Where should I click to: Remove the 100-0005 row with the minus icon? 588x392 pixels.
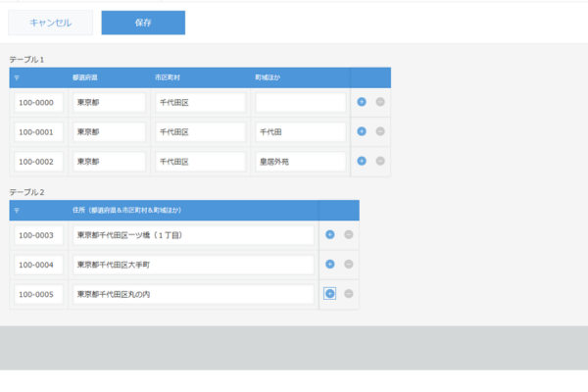point(348,294)
